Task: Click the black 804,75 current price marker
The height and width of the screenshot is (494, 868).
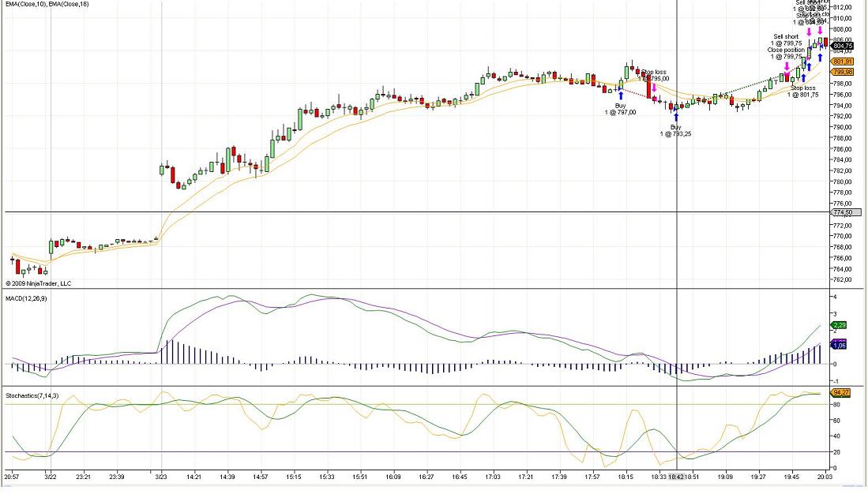Action: pyautogui.click(x=841, y=46)
